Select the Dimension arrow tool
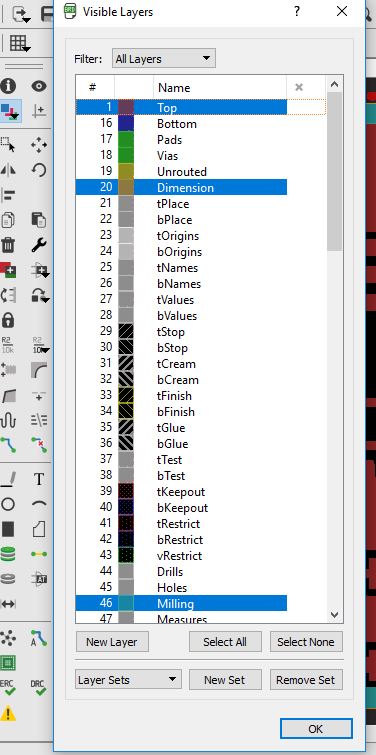The width and height of the screenshot is (376, 755). [8, 603]
